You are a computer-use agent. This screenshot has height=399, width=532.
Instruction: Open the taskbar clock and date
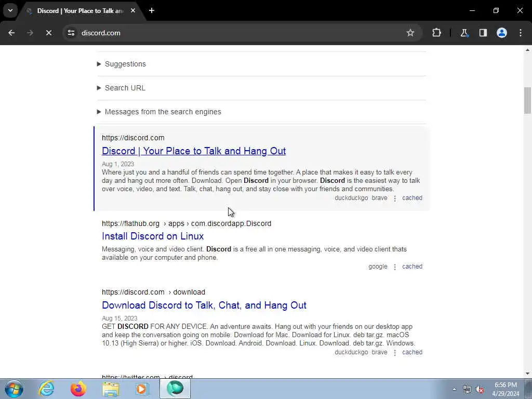(506, 389)
